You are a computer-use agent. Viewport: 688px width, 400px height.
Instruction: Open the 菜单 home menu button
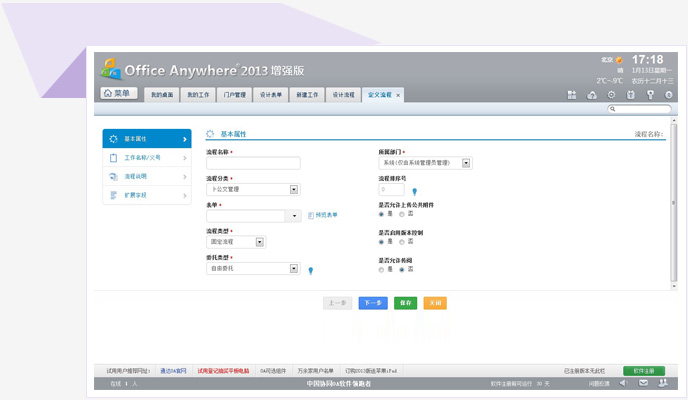tap(118, 93)
